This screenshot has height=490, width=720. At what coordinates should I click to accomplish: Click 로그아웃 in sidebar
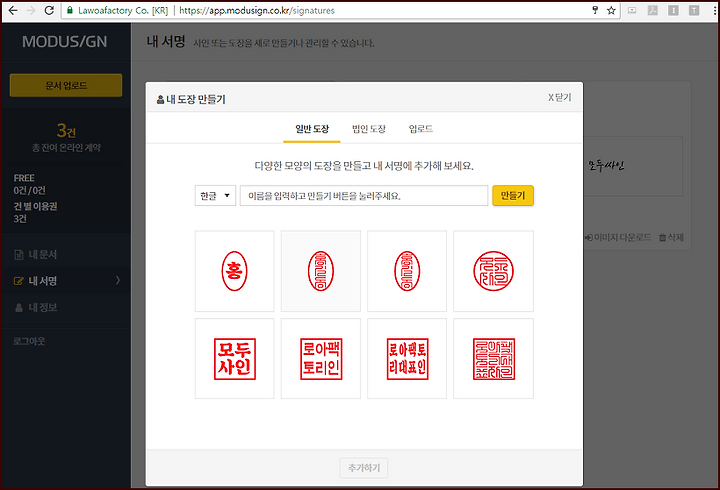29,341
